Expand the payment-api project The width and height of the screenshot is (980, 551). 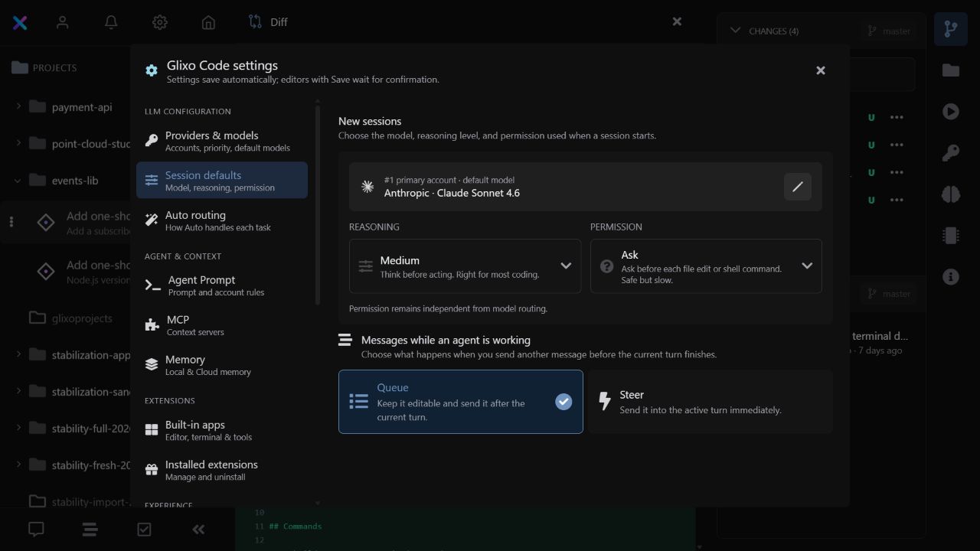18,106
